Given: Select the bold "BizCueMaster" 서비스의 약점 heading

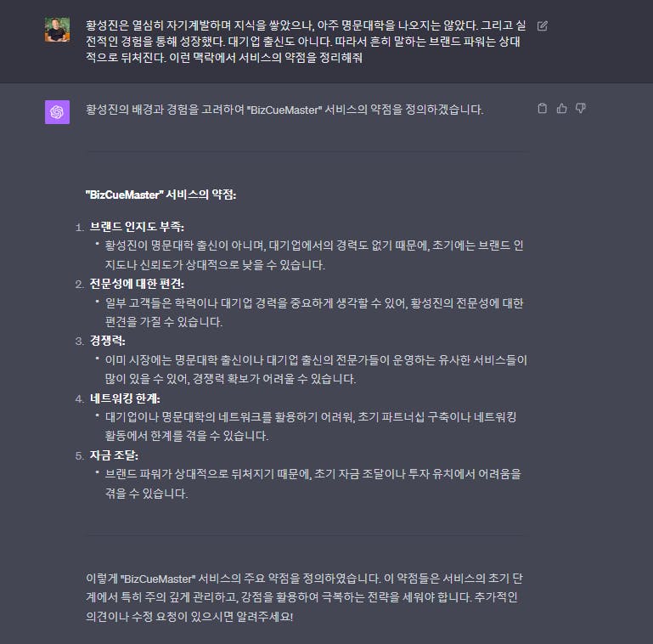Looking at the screenshot, I should (160, 195).
